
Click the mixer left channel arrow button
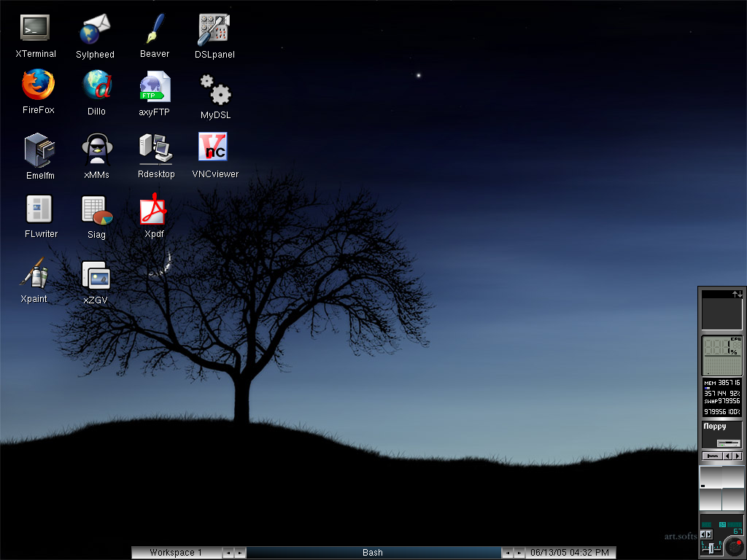coord(703,534)
